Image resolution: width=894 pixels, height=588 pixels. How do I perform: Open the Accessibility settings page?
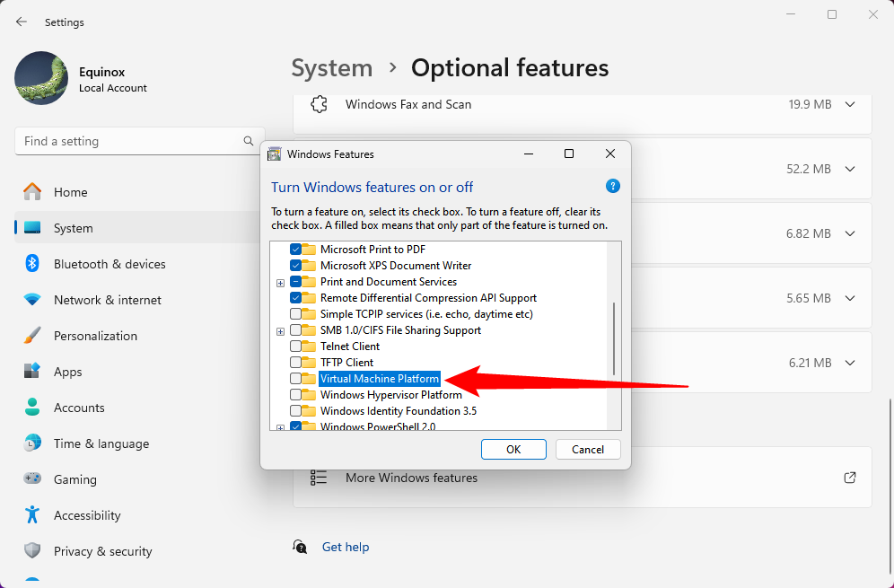pos(87,515)
